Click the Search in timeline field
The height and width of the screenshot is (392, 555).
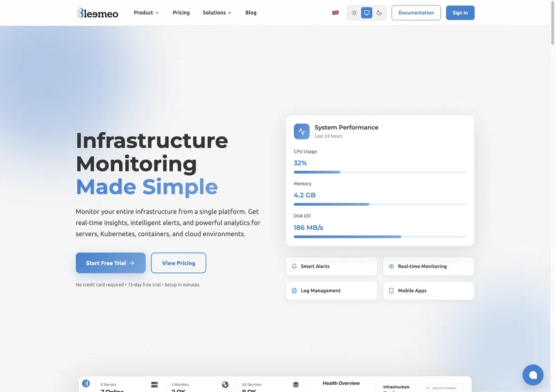444,388
